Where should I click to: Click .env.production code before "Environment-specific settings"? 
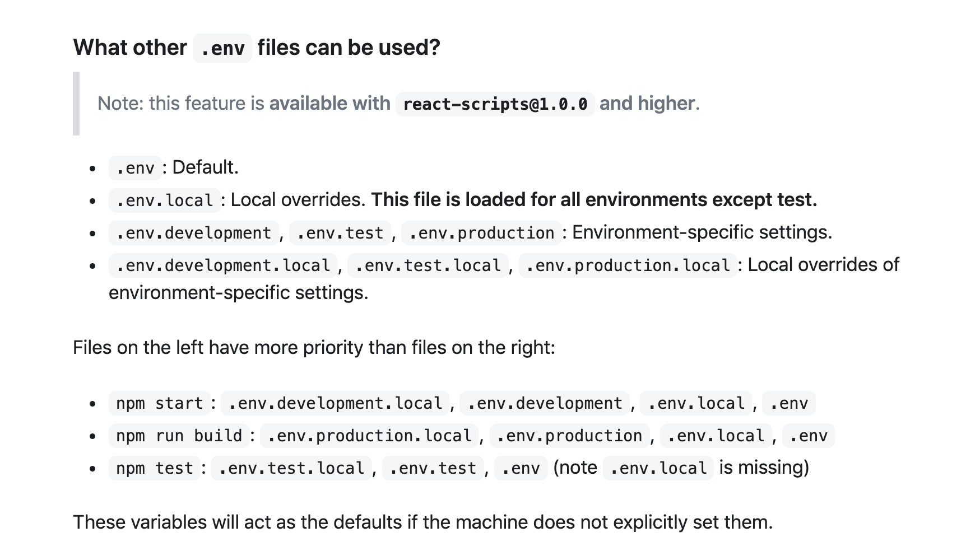pos(481,232)
